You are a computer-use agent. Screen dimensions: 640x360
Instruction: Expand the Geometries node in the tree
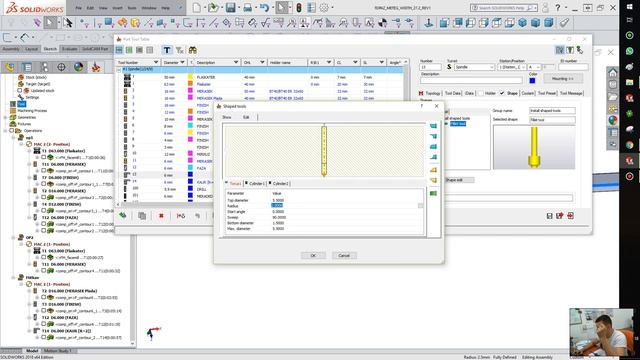6,118
